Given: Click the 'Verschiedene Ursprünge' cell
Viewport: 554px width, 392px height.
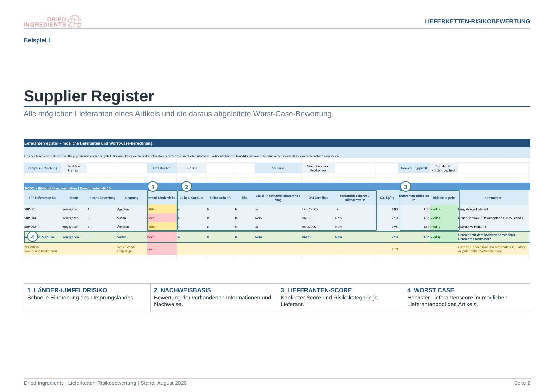Looking at the screenshot, I should coord(126,249).
